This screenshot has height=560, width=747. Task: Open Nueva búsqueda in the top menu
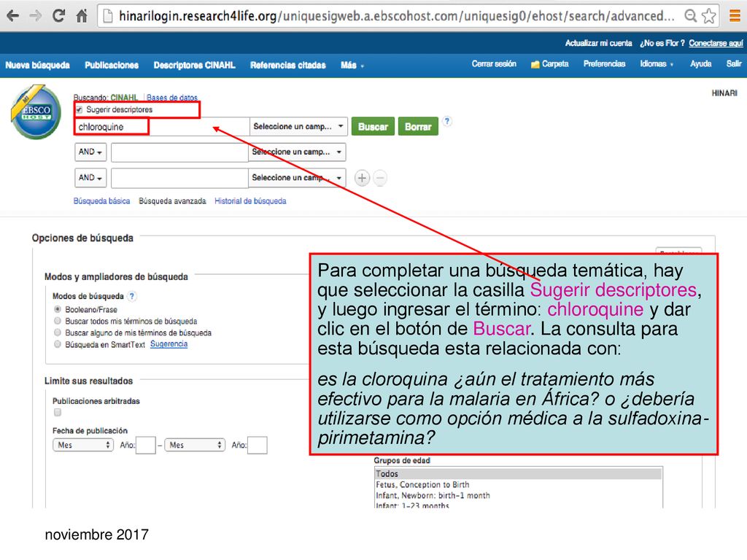(38, 65)
